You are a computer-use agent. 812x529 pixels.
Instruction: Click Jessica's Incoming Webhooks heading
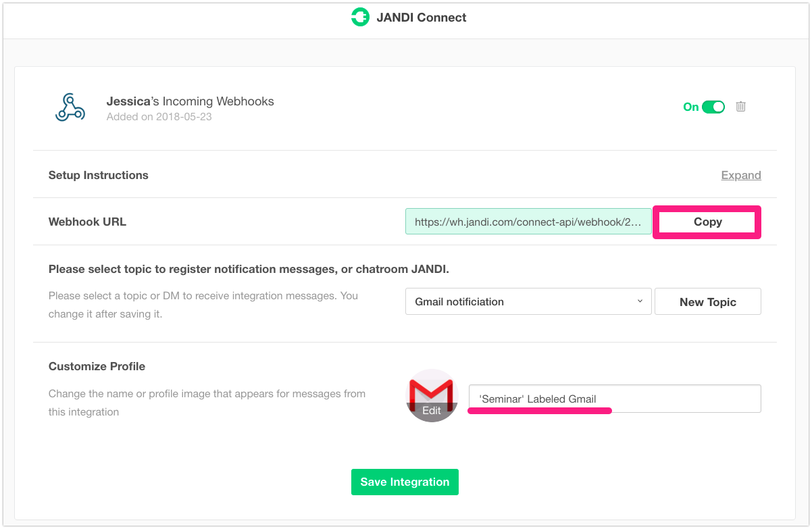tap(191, 101)
